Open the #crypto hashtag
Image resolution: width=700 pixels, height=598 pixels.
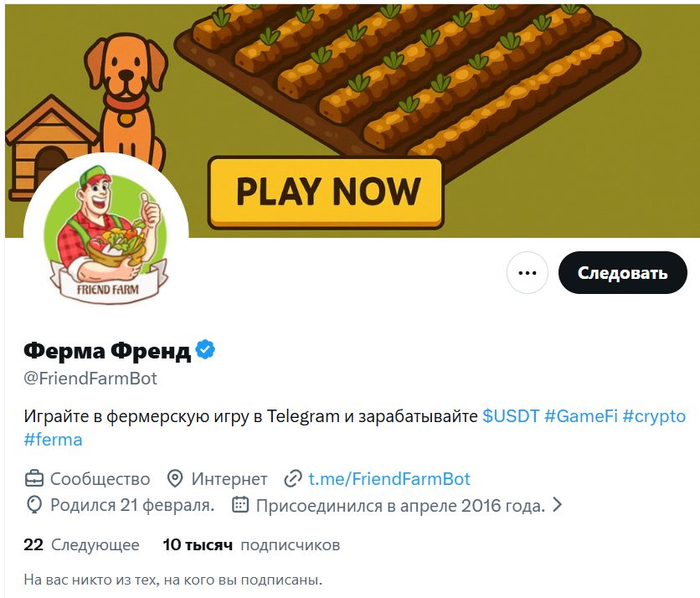point(654,415)
